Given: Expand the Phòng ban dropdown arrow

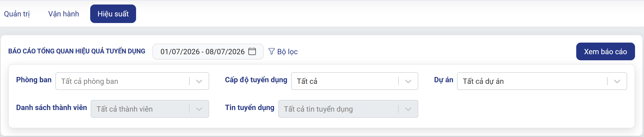Looking at the screenshot, I should (199, 81).
